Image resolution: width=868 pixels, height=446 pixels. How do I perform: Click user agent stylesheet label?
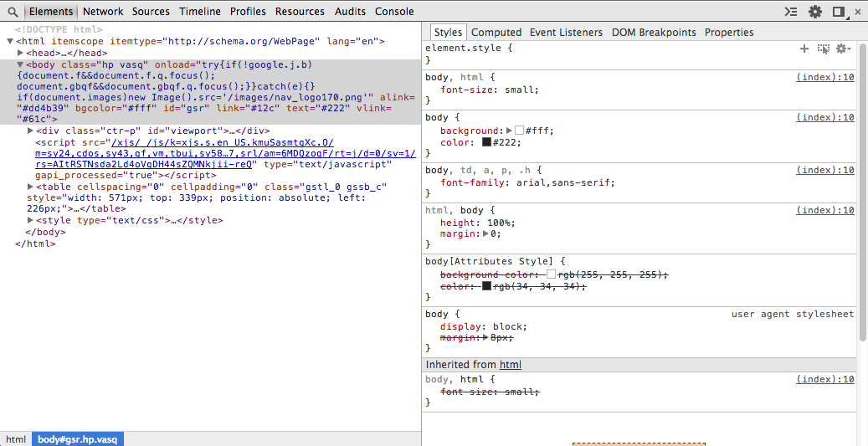pos(793,314)
